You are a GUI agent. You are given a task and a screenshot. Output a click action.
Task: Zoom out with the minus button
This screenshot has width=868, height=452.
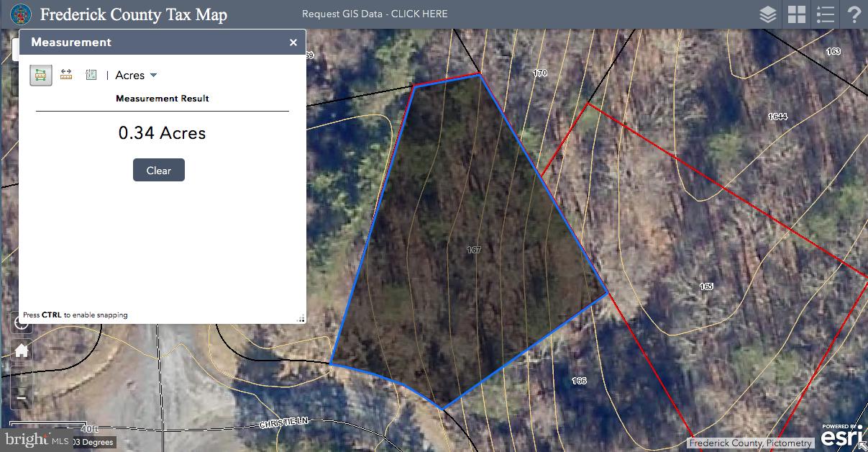click(22, 397)
